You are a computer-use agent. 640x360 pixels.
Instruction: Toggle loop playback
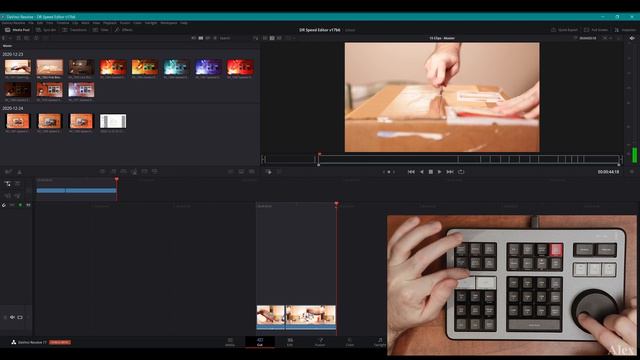point(461,172)
